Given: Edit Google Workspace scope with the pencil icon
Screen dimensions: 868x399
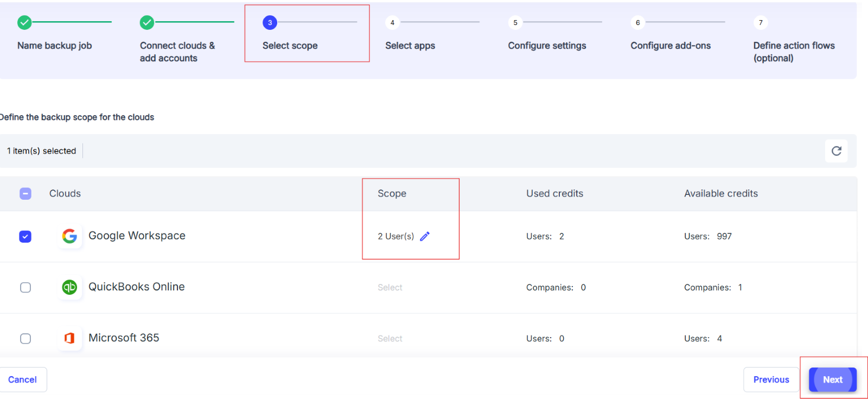Looking at the screenshot, I should point(425,236).
